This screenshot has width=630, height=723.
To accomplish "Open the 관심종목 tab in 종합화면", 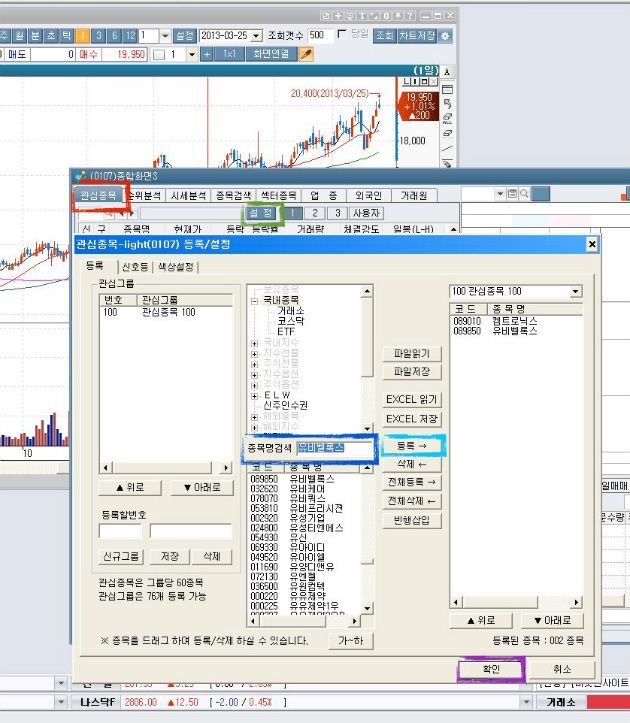I will [98, 196].
